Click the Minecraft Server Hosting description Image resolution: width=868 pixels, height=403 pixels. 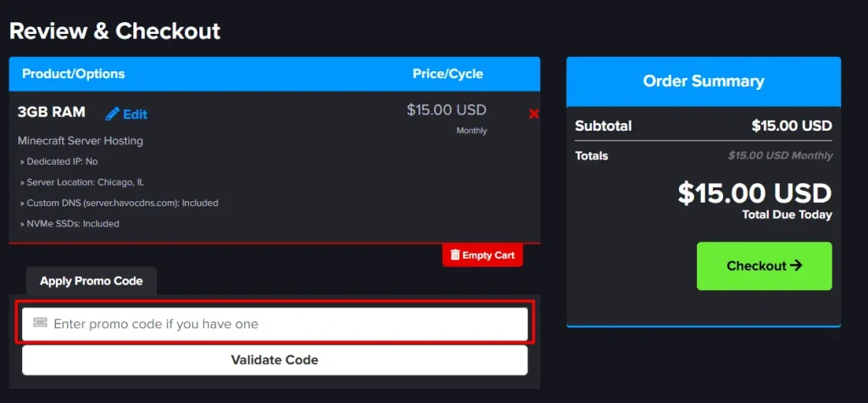pyautogui.click(x=81, y=141)
